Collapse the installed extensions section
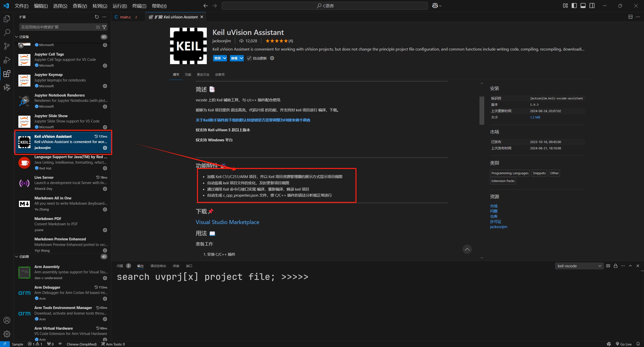The image size is (644, 347). click(17, 37)
